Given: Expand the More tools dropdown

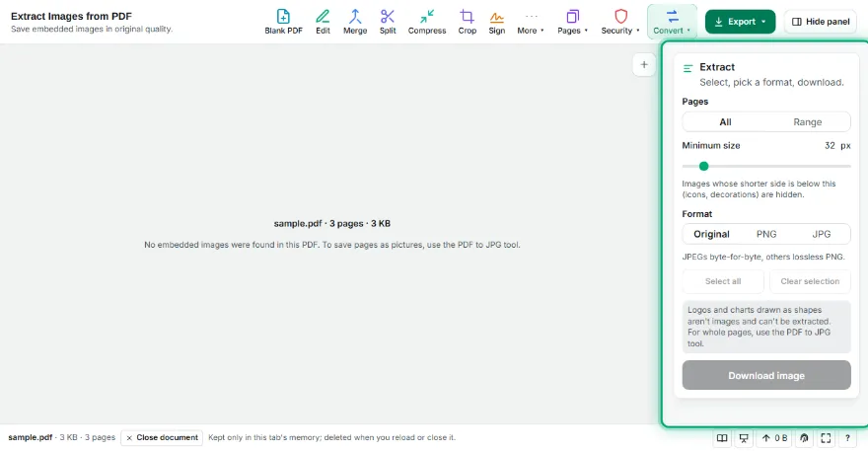Looking at the screenshot, I should pyautogui.click(x=531, y=22).
